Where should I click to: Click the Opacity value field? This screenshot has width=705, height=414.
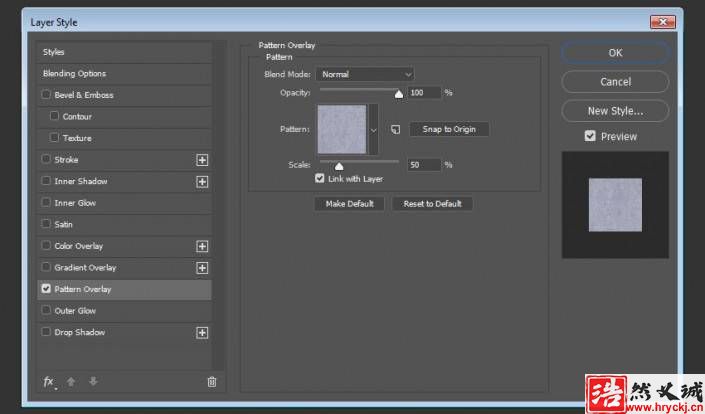point(424,93)
